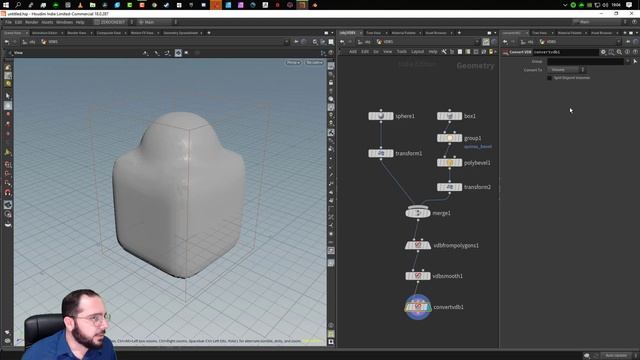Click the View label in viewport header
640x360 pixels.
pos(18,53)
